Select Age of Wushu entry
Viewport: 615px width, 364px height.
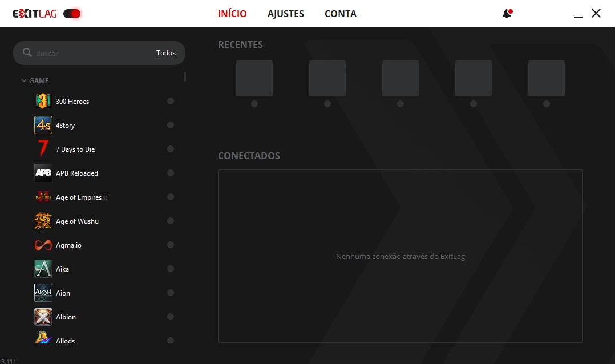coord(77,221)
